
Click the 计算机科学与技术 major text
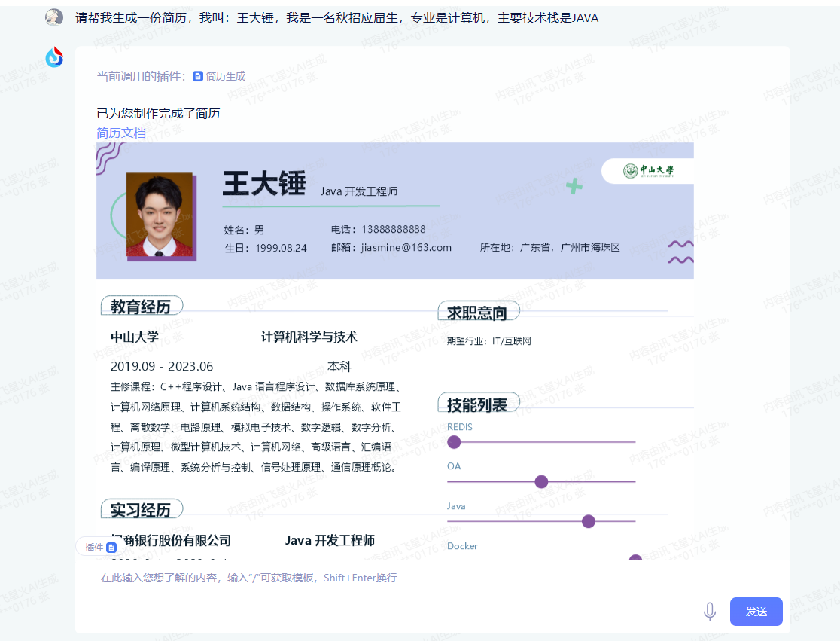point(309,337)
